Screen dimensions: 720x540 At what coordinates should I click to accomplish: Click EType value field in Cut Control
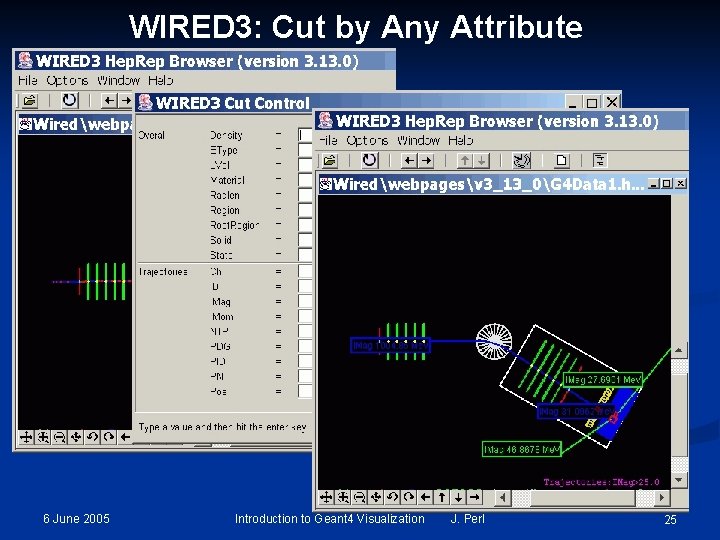tap(305, 150)
